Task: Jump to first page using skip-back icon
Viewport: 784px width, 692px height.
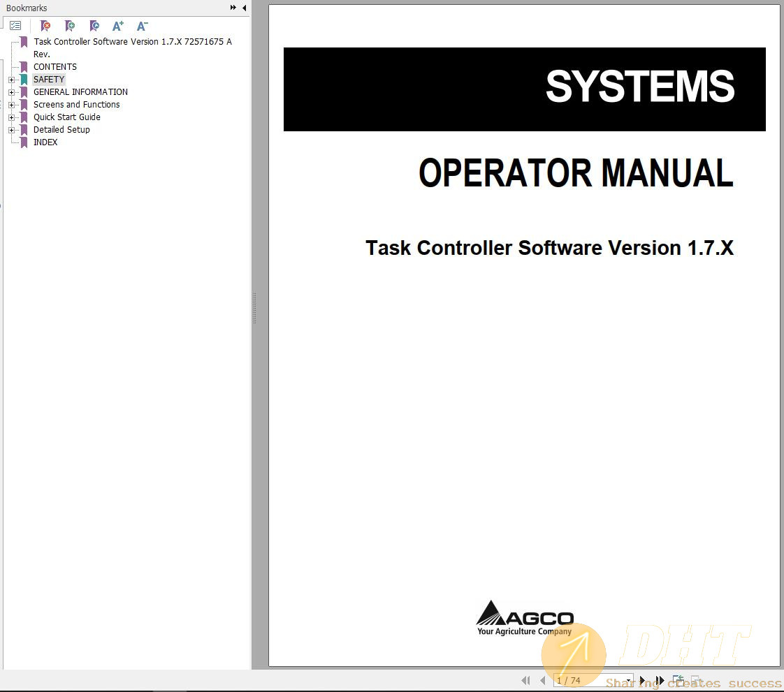Action: tap(525, 680)
